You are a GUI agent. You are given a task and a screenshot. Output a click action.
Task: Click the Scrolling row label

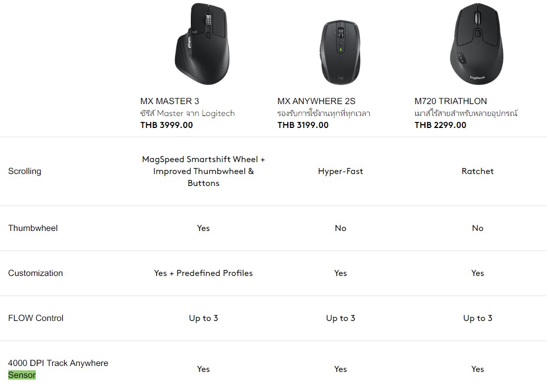pyautogui.click(x=24, y=171)
